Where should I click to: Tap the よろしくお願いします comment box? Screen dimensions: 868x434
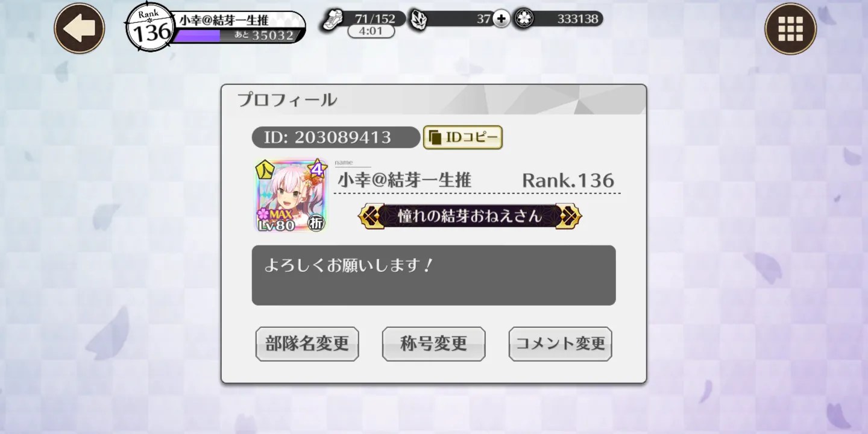pyautogui.click(x=433, y=275)
